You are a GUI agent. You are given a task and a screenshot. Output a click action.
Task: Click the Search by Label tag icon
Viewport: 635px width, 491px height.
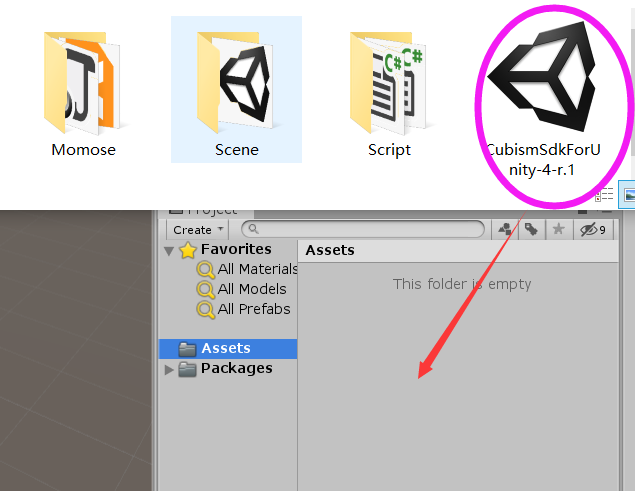(x=531, y=230)
